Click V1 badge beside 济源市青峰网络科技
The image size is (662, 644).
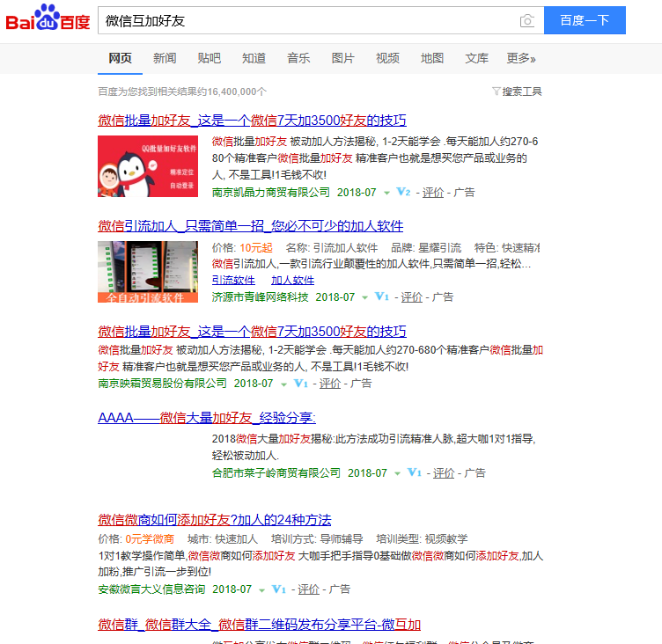pyautogui.click(x=382, y=297)
